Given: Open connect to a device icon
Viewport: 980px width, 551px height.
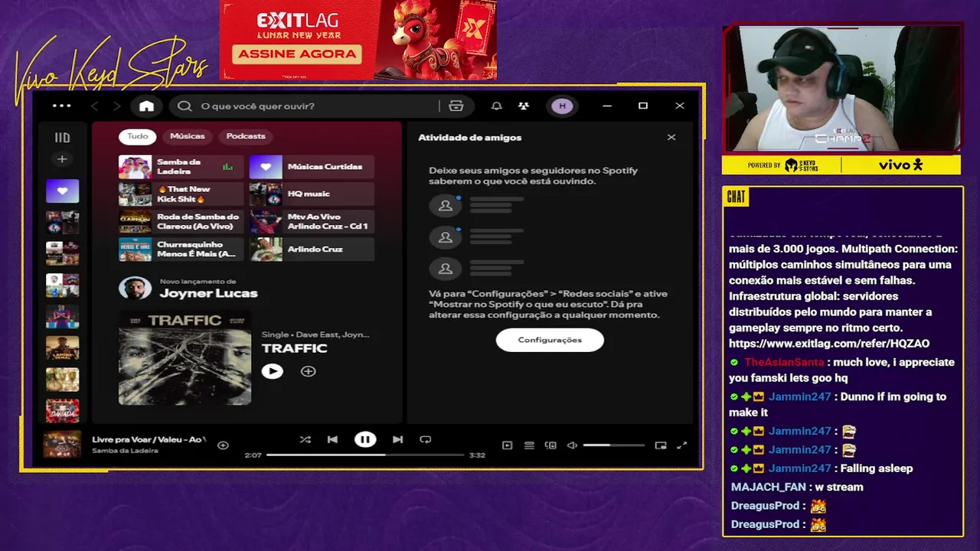Looking at the screenshot, I should [550, 445].
